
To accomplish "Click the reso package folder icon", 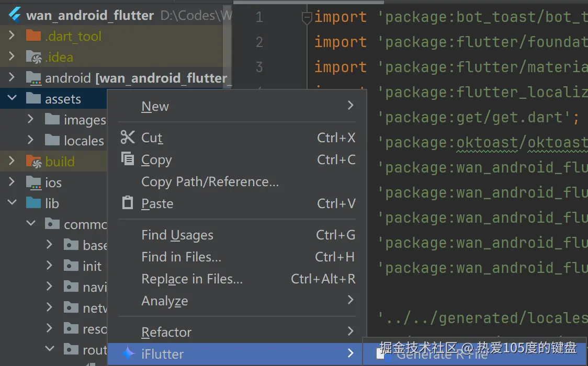I will [71, 328].
